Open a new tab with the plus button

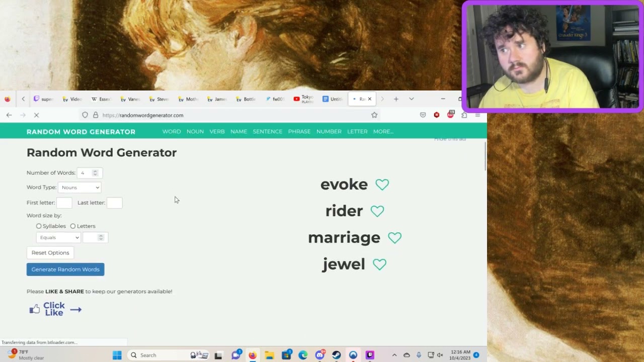point(396,99)
